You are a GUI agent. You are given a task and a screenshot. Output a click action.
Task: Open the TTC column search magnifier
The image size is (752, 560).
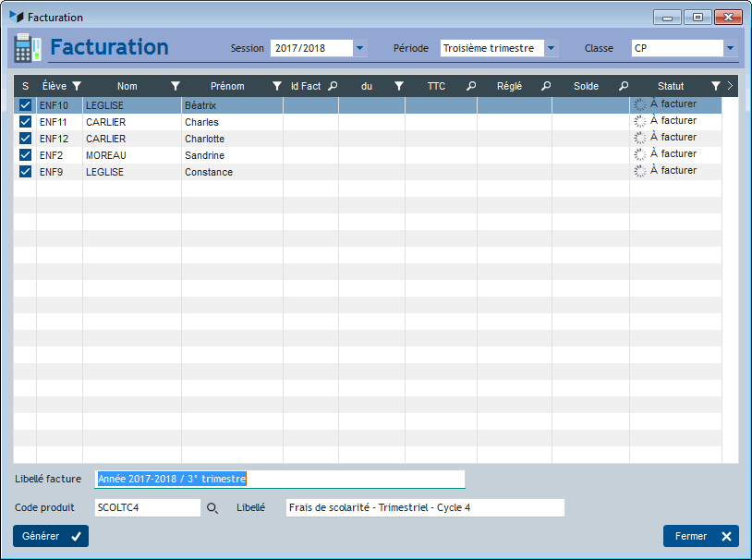(471, 86)
